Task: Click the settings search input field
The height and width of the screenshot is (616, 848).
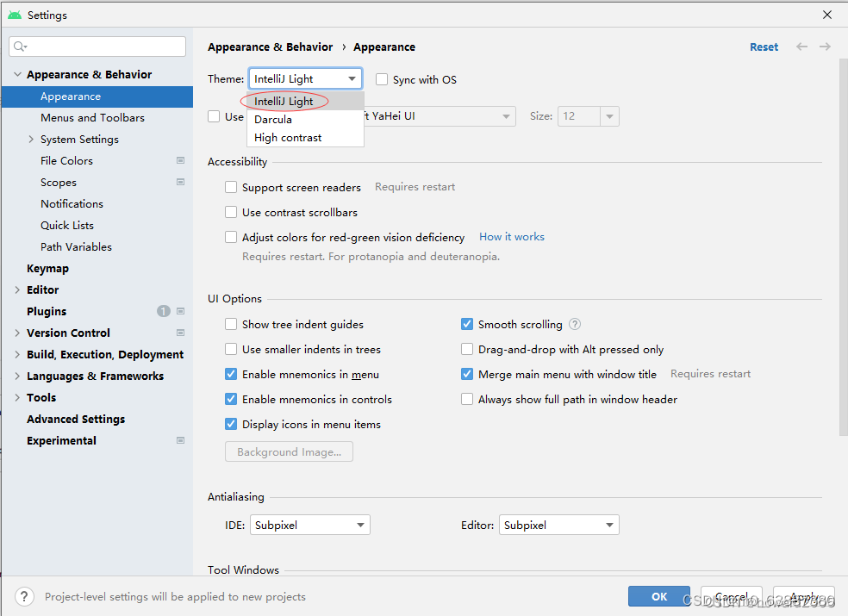Action: [x=97, y=47]
